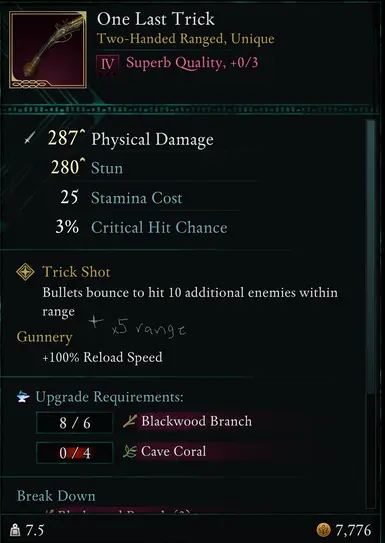The height and width of the screenshot is (543, 385).
Task: Click the Superb Quality, +0/3 label
Action: pos(192,63)
